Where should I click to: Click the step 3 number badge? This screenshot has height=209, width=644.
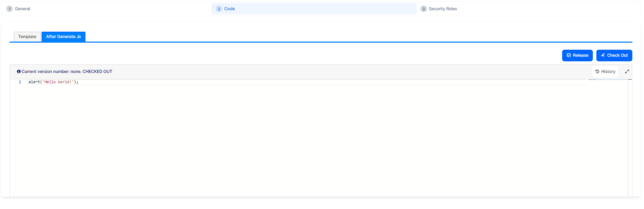click(x=423, y=9)
